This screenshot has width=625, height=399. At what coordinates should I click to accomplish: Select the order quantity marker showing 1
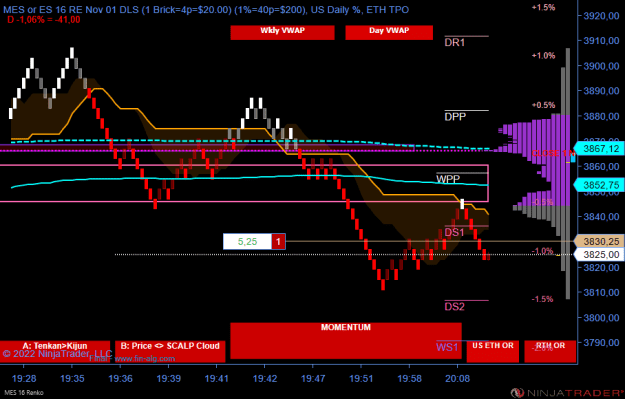point(279,242)
